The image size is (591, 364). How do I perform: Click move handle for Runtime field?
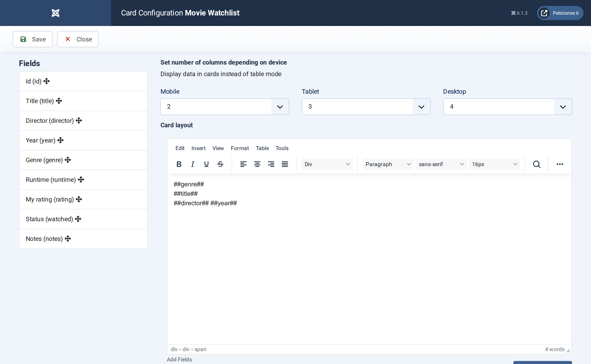81,180
